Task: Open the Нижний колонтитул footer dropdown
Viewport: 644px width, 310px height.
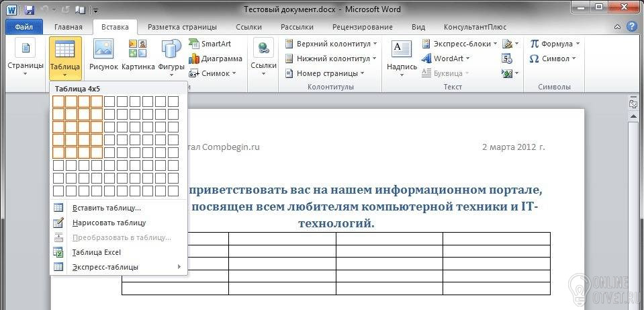Action: (x=330, y=59)
